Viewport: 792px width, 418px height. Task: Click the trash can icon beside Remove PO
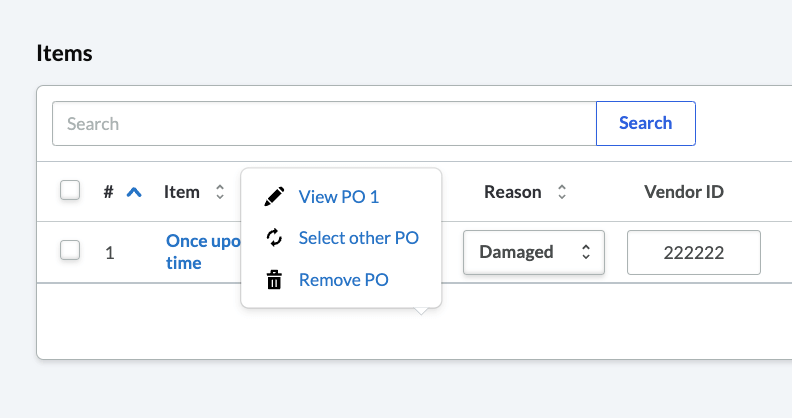point(273,280)
